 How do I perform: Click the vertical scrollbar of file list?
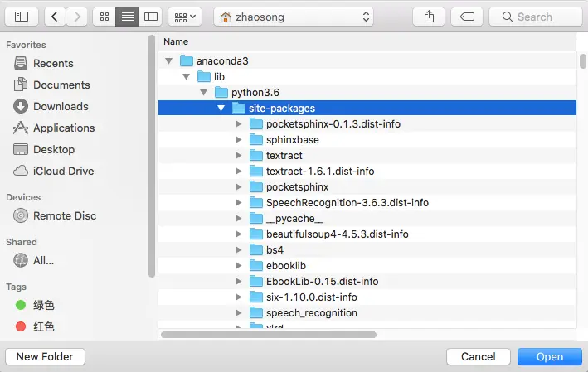(x=582, y=61)
